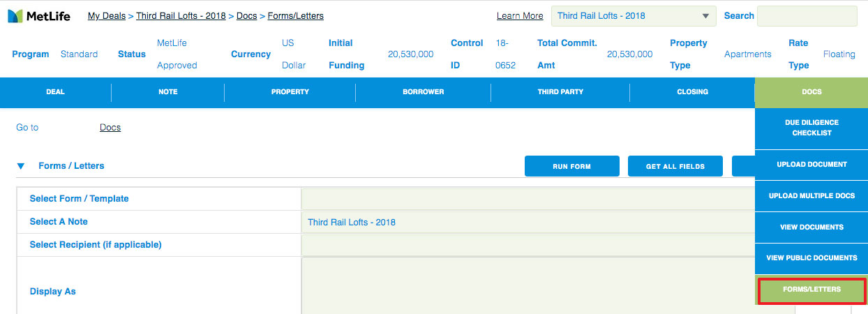
Task: Focus the Search input field
Action: coord(807,15)
